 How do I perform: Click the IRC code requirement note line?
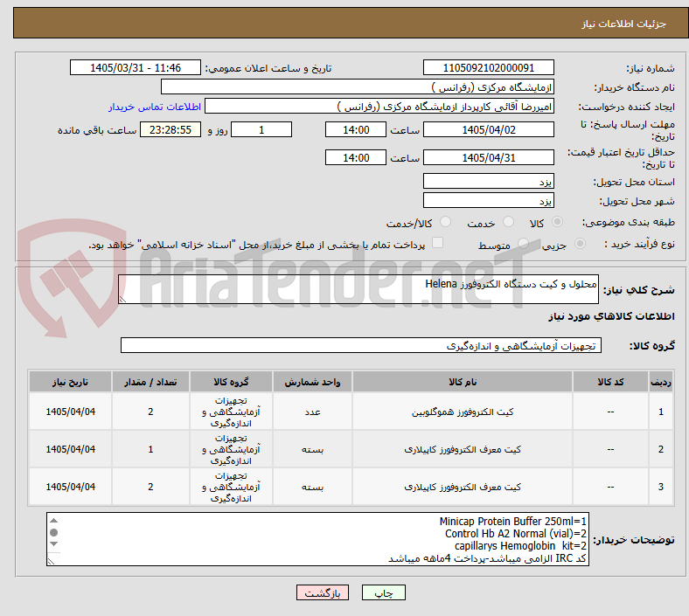click(487, 558)
